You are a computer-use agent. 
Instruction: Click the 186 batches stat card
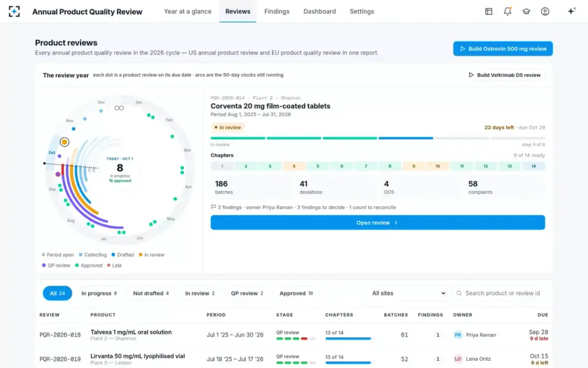pos(251,188)
